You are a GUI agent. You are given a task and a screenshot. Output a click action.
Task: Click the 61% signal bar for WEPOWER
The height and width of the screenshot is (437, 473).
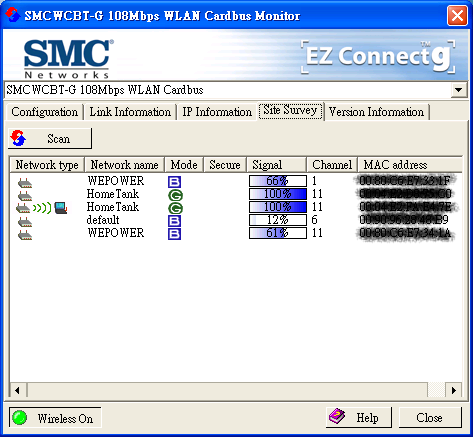pos(278,233)
